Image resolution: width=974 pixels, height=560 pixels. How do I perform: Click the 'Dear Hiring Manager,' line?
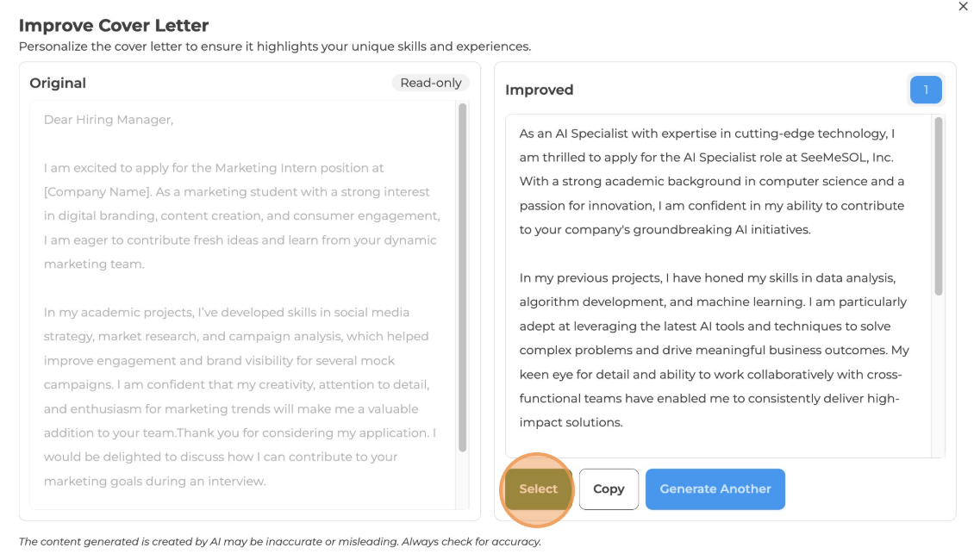tap(109, 120)
